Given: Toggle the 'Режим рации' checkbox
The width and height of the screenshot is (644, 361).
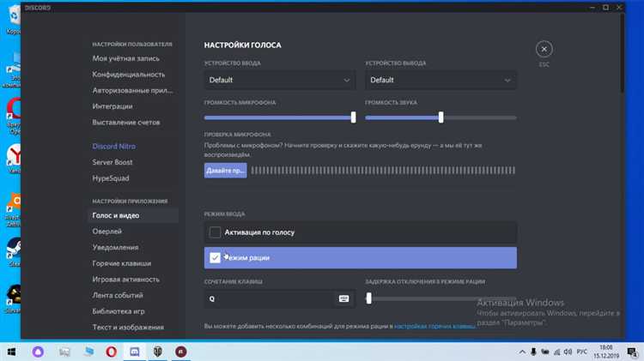Looking at the screenshot, I should coord(215,257).
